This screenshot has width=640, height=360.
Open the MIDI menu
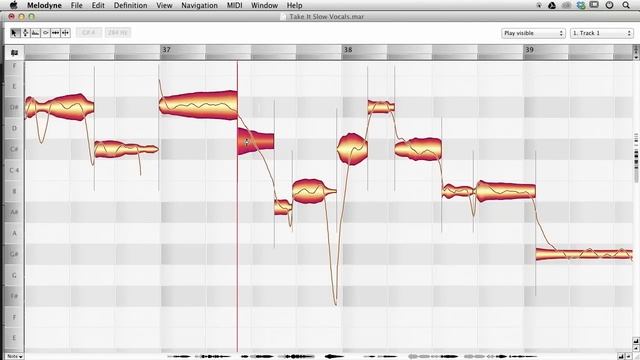point(234,5)
